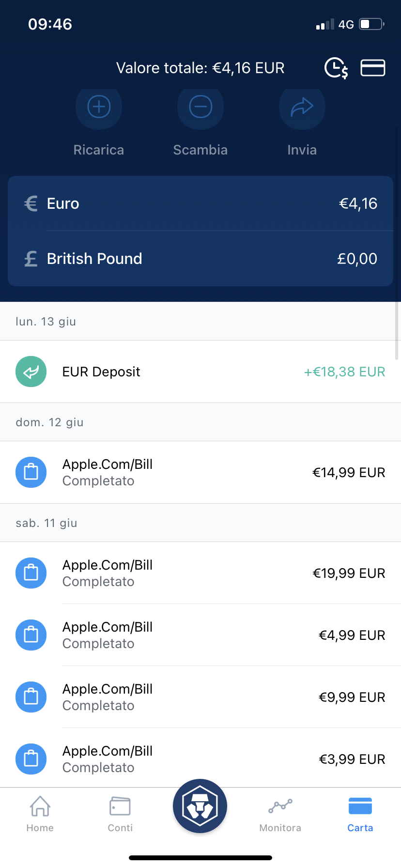Open transaction history clock icon
The width and height of the screenshot is (401, 868).
click(336, 68)
